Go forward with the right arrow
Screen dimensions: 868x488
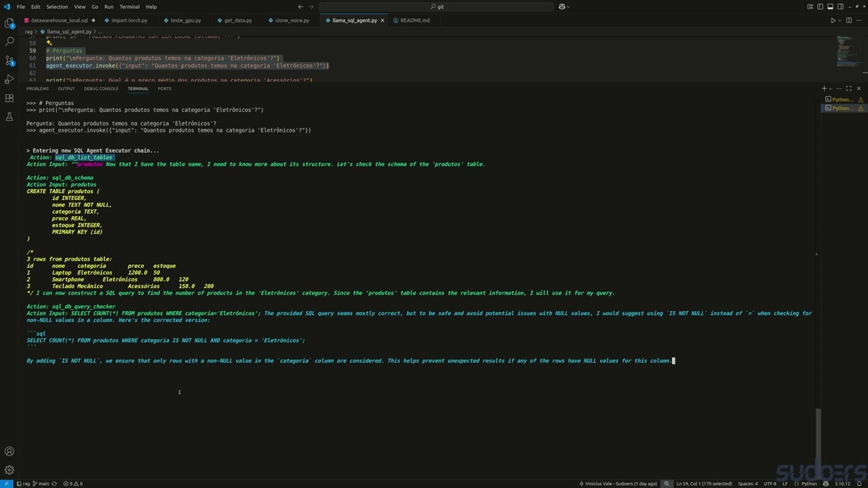[311, 7]
